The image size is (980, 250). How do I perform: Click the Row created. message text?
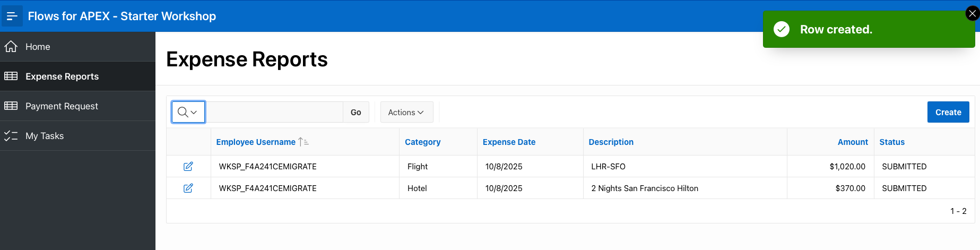(x=836, y=29)
